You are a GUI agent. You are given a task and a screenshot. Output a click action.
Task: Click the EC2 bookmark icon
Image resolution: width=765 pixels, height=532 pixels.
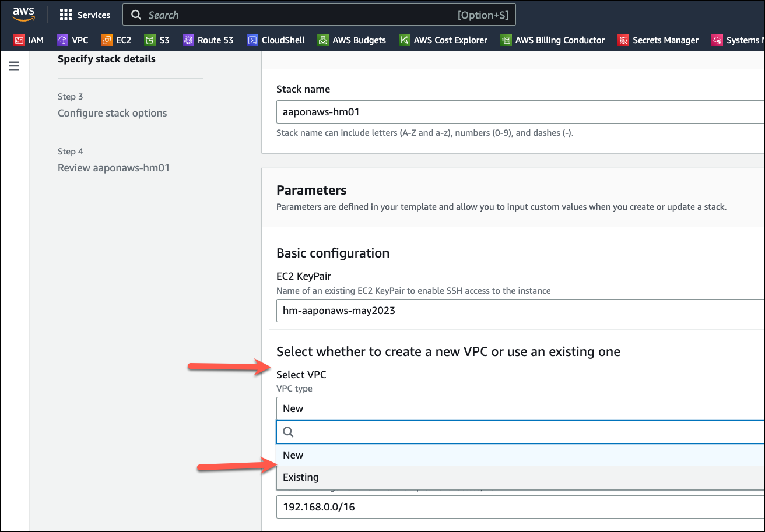pos(107,40)
